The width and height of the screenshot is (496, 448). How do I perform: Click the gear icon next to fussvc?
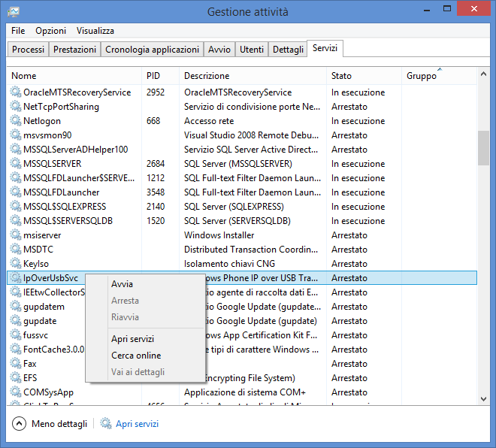pyautogui.click(x=16, y=334)
